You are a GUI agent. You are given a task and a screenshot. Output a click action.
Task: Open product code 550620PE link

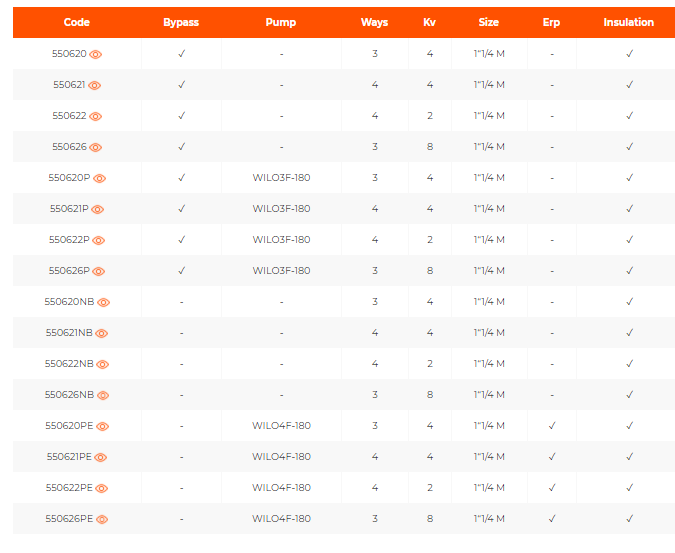pos(69,426)
